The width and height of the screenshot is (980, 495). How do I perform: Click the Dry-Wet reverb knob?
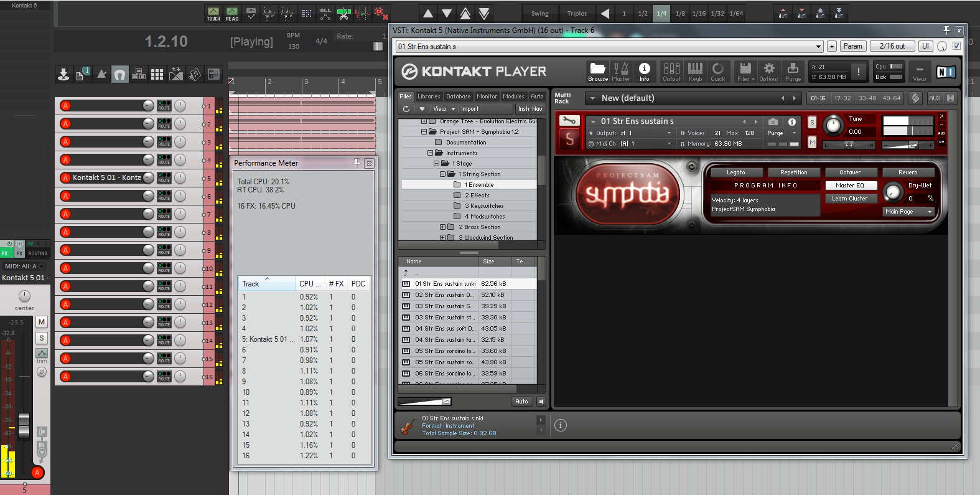pyautogui.click(x=893, y=192)
